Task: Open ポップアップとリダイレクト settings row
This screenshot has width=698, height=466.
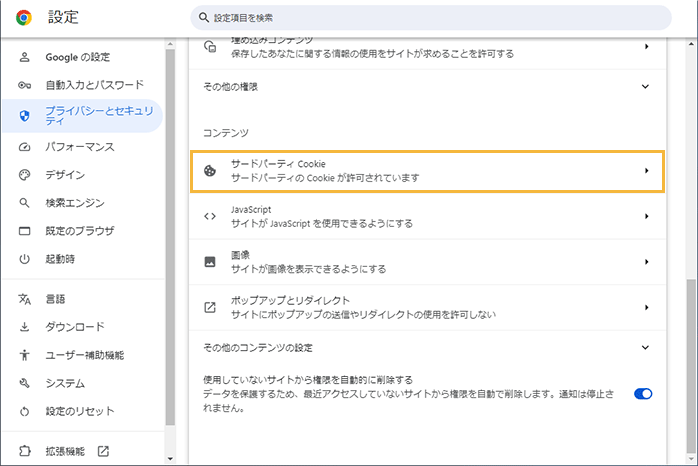Action: tap(427, 308)
